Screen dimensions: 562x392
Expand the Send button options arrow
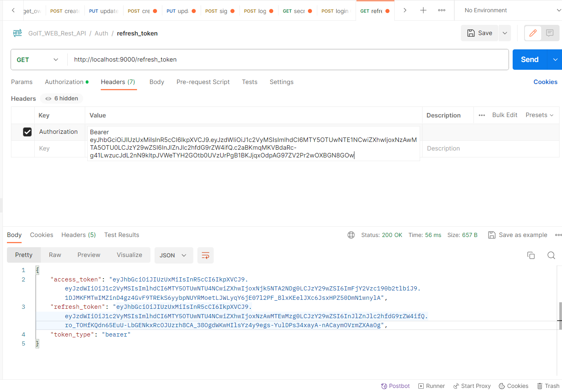[x=555, y=60]
